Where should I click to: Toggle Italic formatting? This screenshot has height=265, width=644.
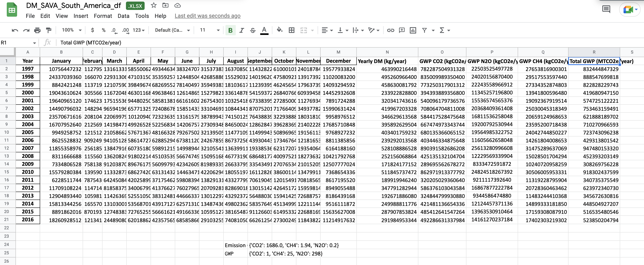[x=242, y=30]
